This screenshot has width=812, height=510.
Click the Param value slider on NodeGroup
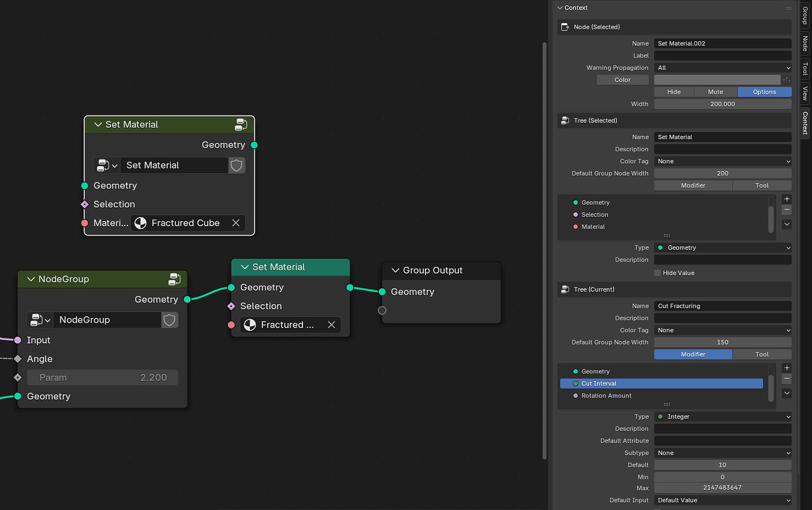pyautogui.click(x=102, y=377)
